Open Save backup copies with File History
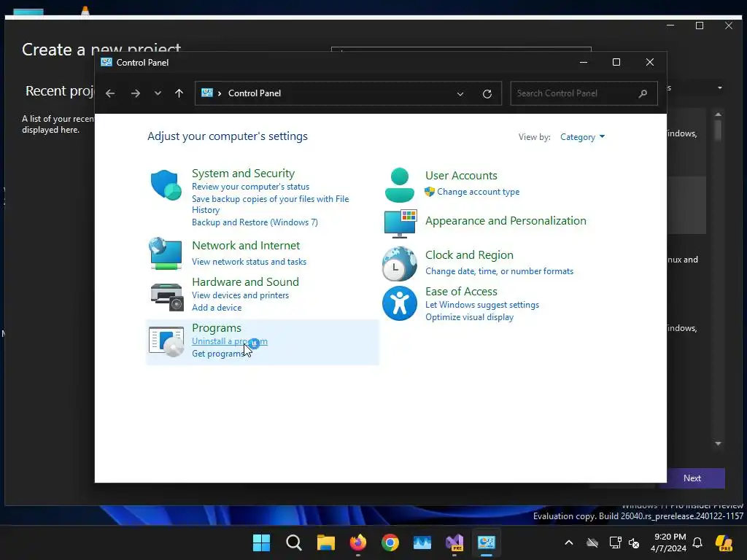 [270, 204]
